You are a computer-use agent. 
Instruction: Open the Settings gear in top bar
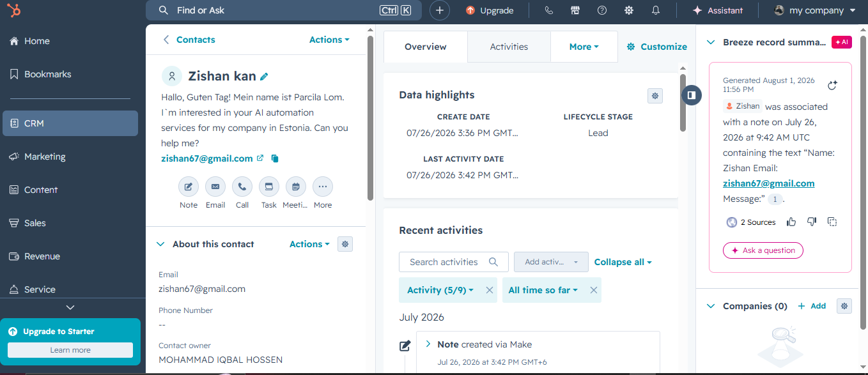pyautogui.click(x=629, y=10)
